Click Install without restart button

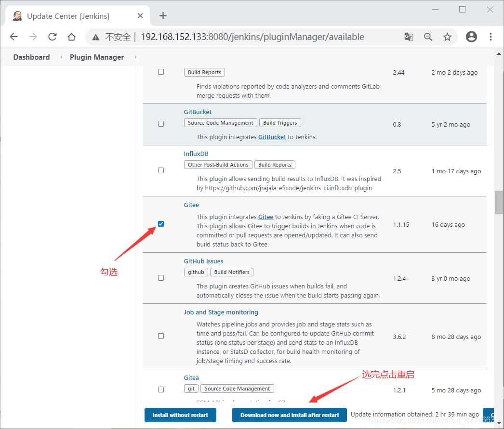(180, 415)
